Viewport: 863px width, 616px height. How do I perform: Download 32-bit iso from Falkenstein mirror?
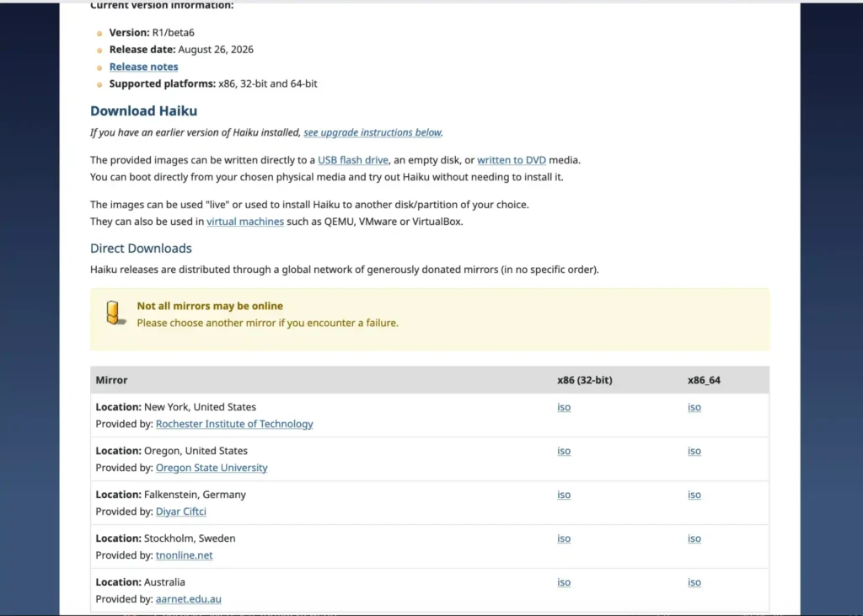[x=564, y=495]
